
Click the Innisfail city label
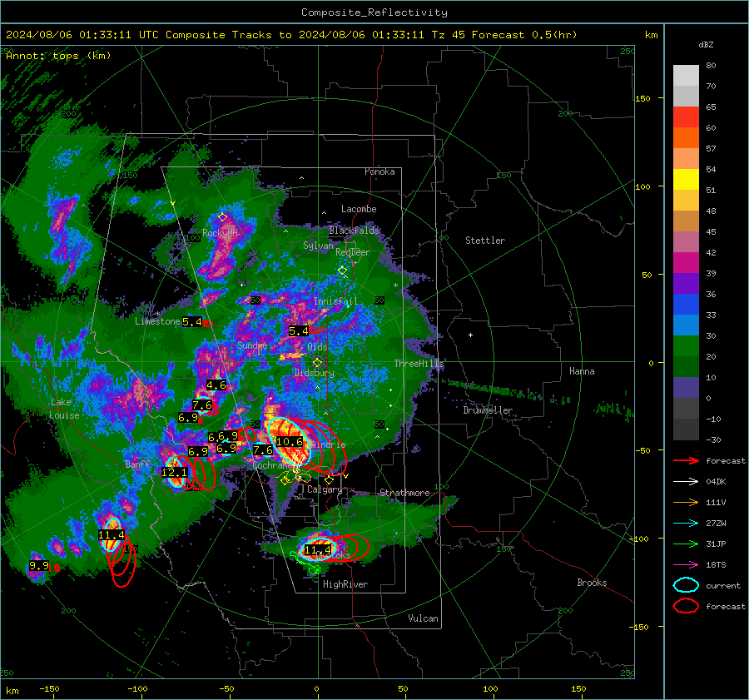[x=335, y=301]
